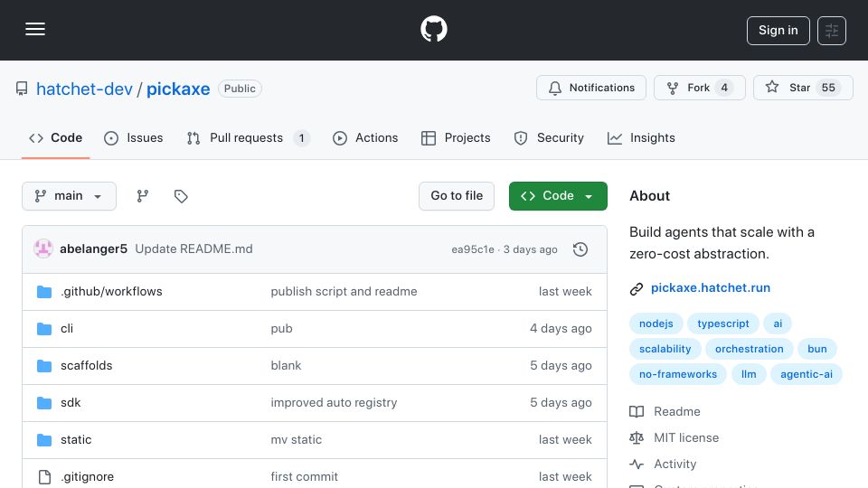
Task: Open the sdk folder
Action: 71,403
